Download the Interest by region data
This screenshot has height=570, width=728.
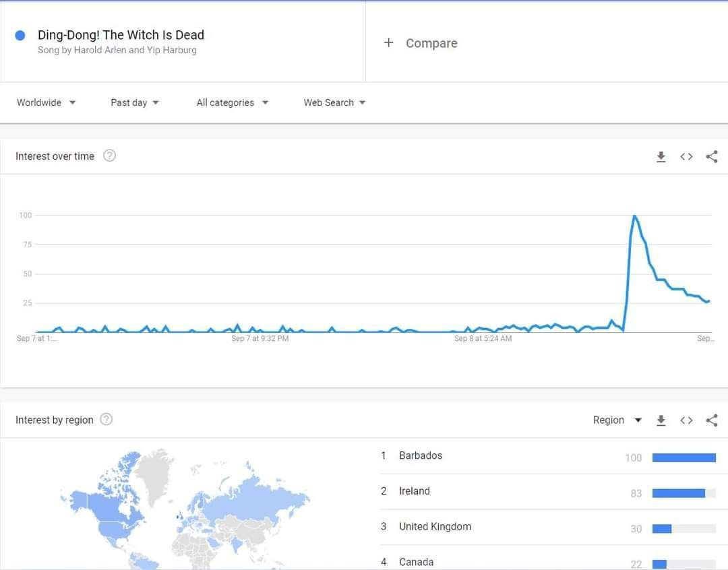click(x=661, y=420)
